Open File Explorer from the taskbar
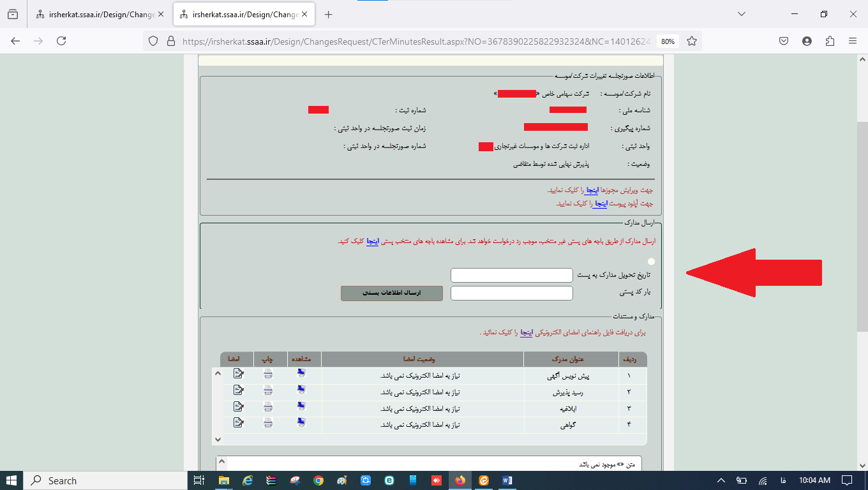Screen dimensions: 868x490 click(223, 480)
